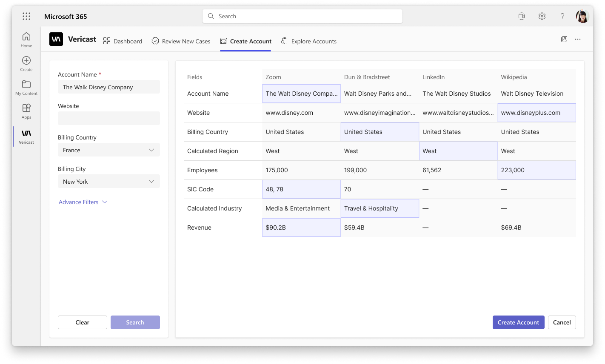Viewport: 605px width, 364px height.
Task: Switch to the Review New Cases tab
Action: point(181,41)
